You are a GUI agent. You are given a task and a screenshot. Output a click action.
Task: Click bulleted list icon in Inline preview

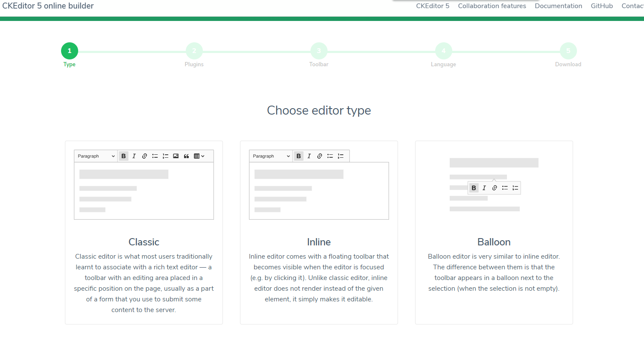coord(330,156)
